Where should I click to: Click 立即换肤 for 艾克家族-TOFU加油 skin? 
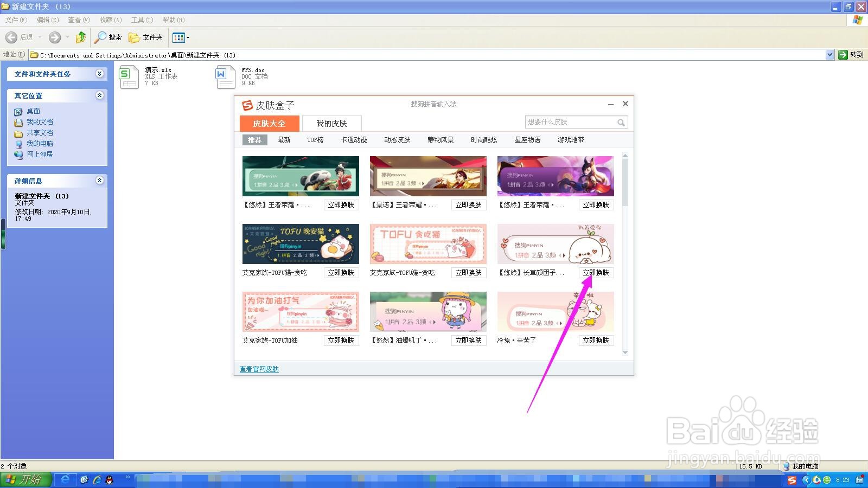(x=341, y=341)
